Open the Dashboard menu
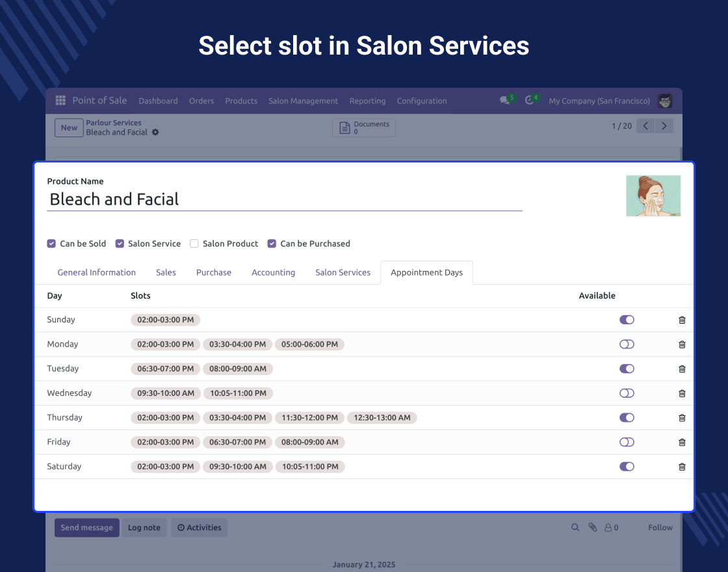 click(158, 101)
